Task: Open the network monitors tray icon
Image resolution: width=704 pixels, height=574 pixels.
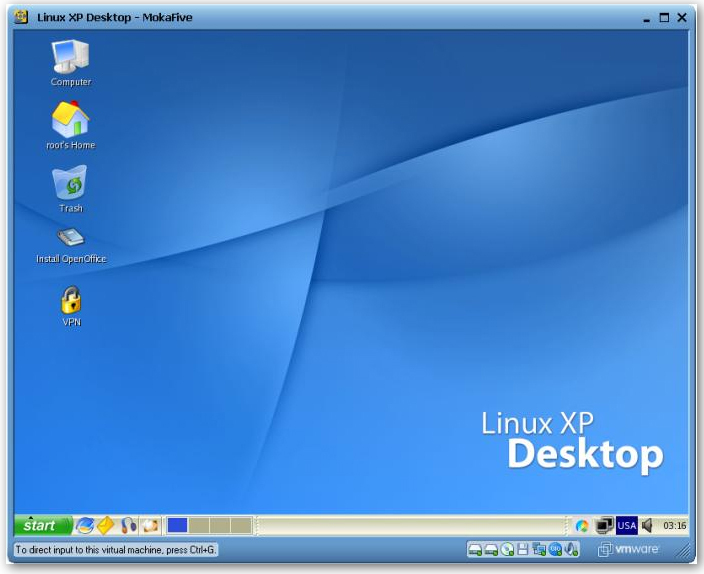Action: click(604, 525)
